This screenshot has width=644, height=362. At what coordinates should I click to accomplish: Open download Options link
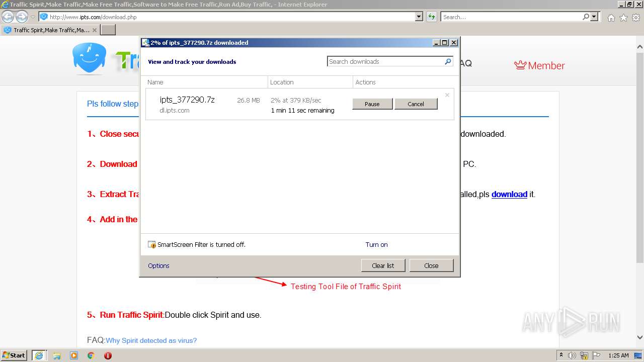[x=158, y=266]
